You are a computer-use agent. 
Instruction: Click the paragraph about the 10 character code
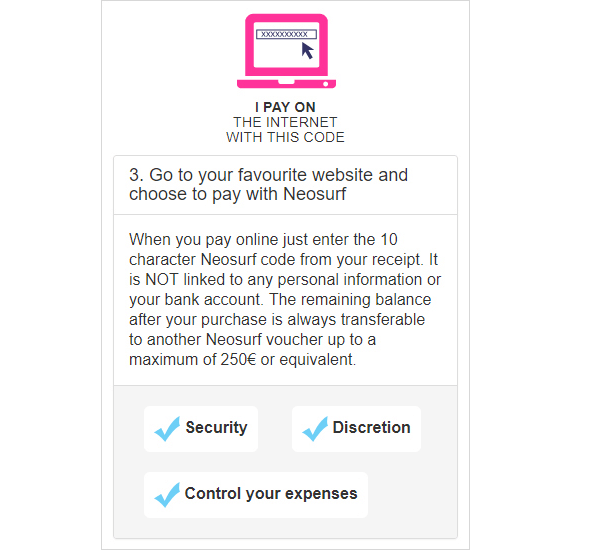pyautogui.click(x=285, y=299)
